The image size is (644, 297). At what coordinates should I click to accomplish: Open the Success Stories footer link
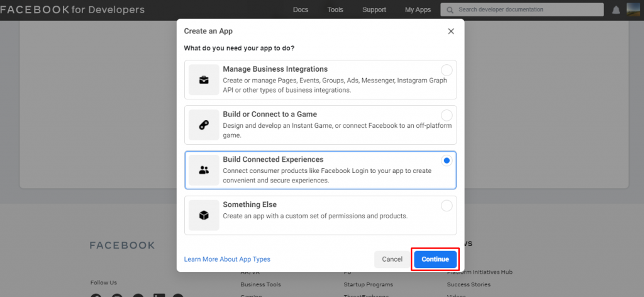[469, 284]
